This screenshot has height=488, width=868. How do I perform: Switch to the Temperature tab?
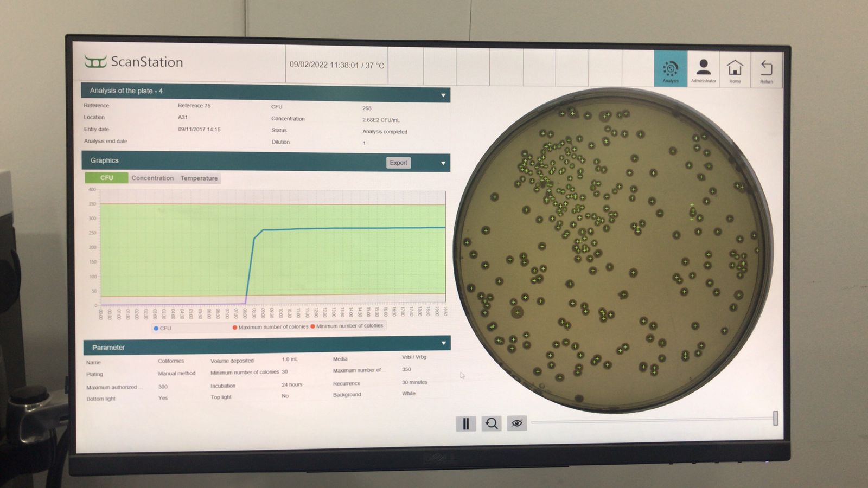tap(199, 178)
